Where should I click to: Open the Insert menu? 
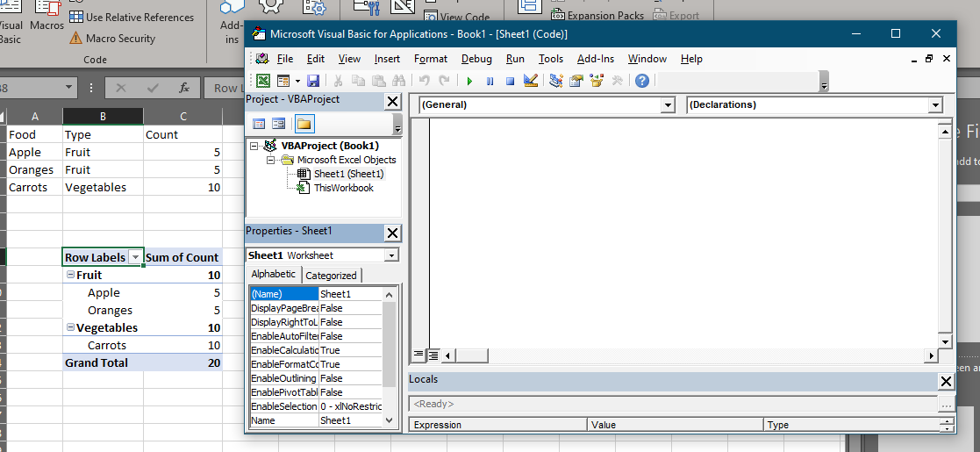pos(388,59)
